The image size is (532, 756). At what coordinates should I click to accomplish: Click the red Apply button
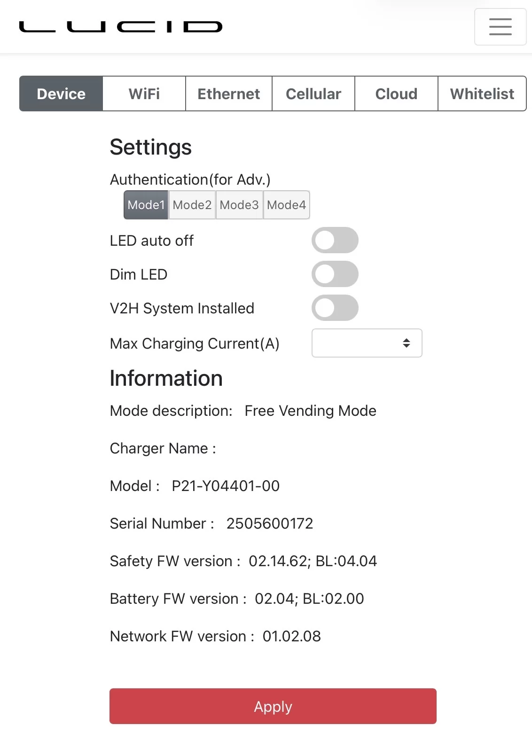coord(273,706)
